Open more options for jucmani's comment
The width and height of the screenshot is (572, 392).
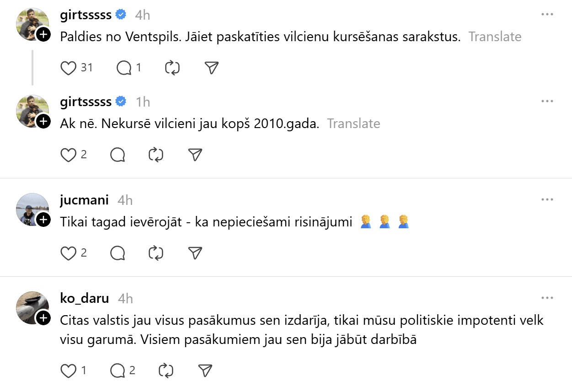pos(547,199)
